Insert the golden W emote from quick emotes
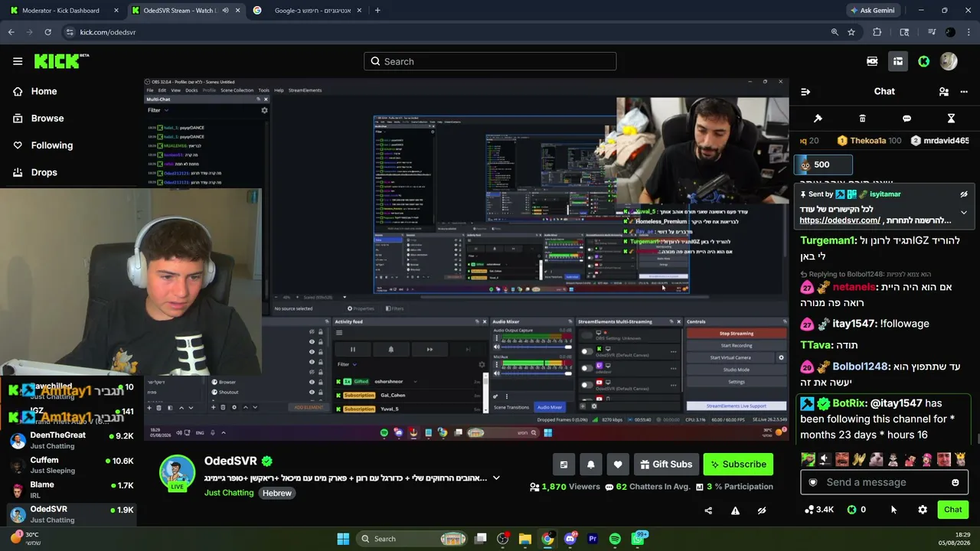This screenshot has width=980, height=551. click(858, 459)
